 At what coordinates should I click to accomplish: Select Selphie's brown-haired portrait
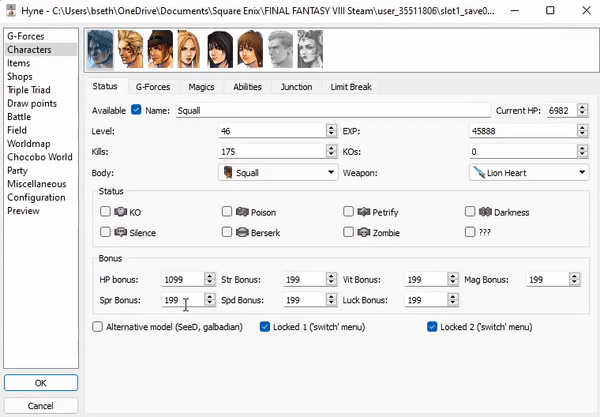click(x=249, y=49)
